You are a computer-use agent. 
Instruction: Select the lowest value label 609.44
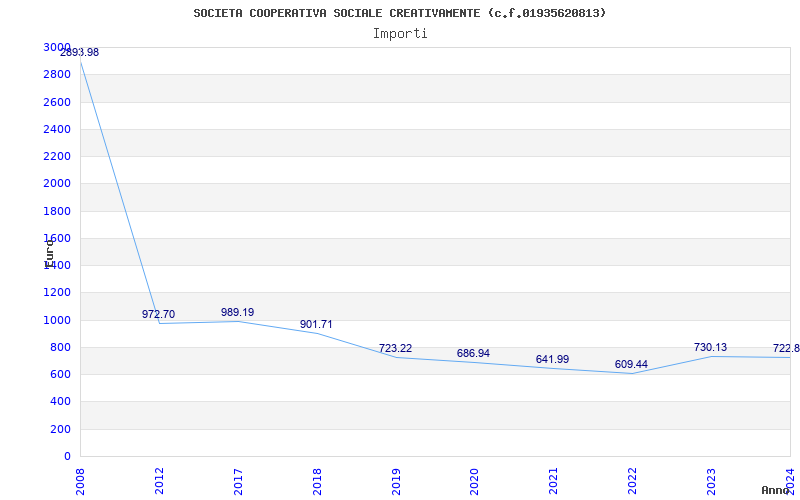[x=631, y=364]
